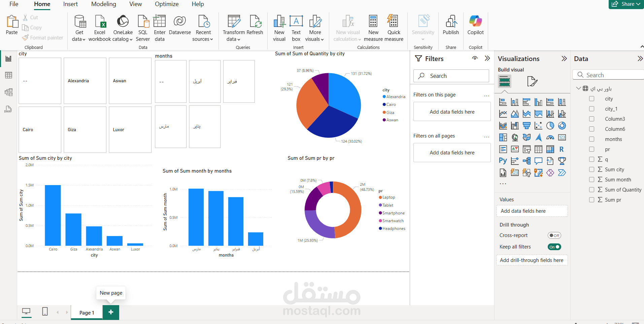Click the Laptop legend marker in donut chart
Viewport: 644px width, 324px height.
click(x=380, y=198)
